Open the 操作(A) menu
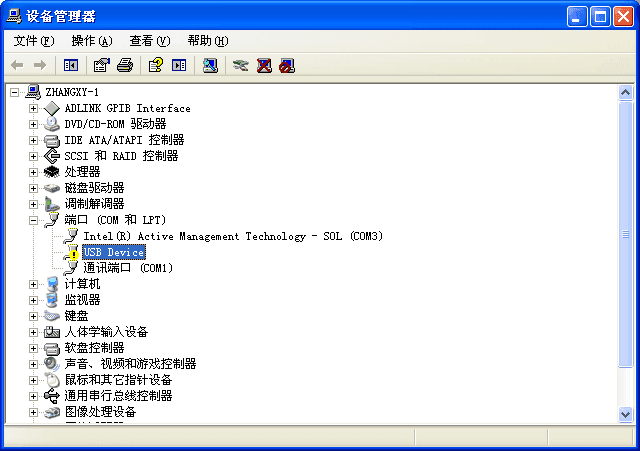This screenshot has height=451, width=640. pos(91,41)
